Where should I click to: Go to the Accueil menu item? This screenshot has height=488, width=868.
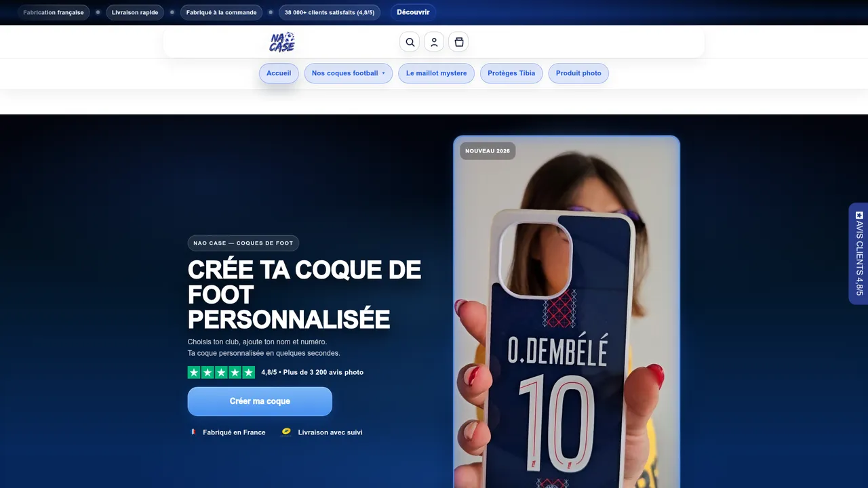(x=279, y=73)
